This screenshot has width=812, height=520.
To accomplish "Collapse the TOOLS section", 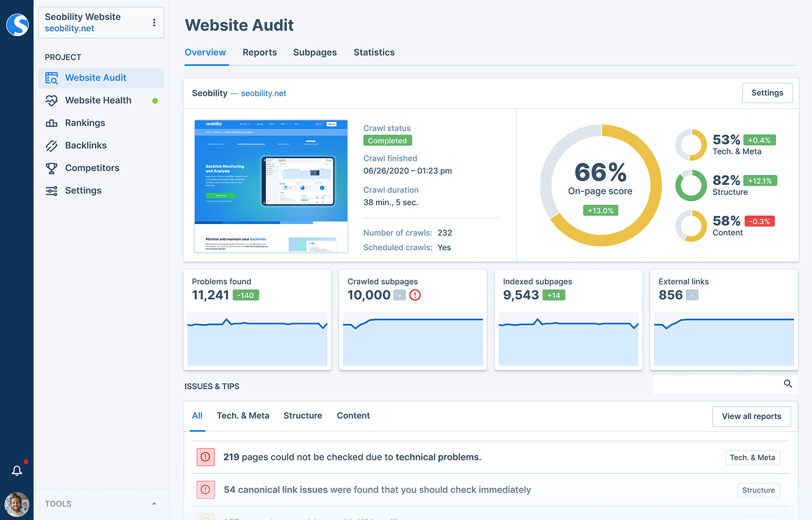I will click(x=154, y=503).
